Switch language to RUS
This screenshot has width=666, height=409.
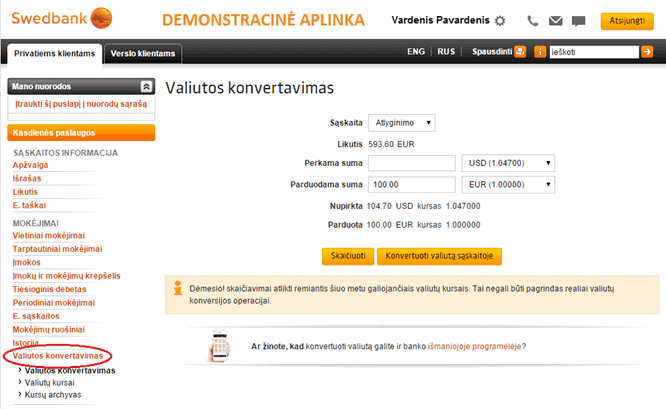tap(446, 51)
